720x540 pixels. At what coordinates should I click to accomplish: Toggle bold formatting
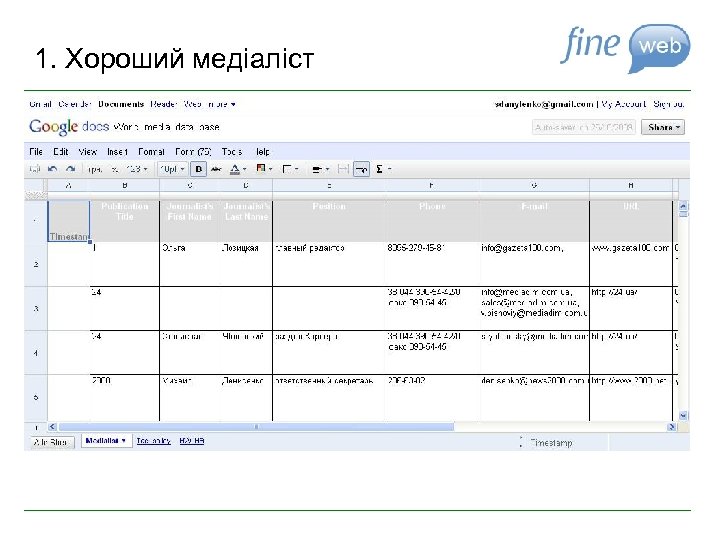pyautogui.click(x=198, y=169)
